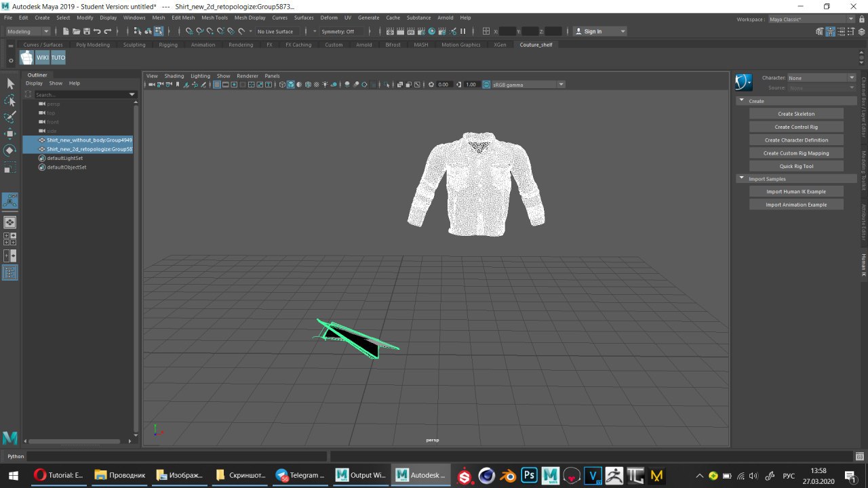
Task: Open Photoshop from the taskbar
Action: tap(530, 475)
